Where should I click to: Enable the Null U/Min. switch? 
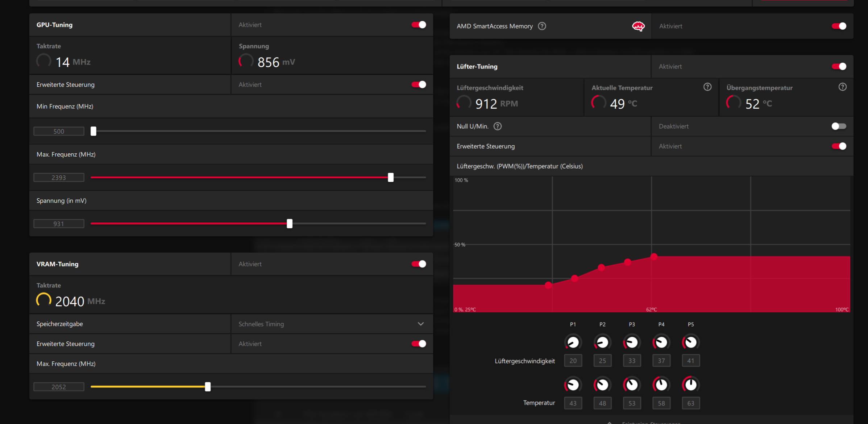pyautogui.click(x=838, y=126)
